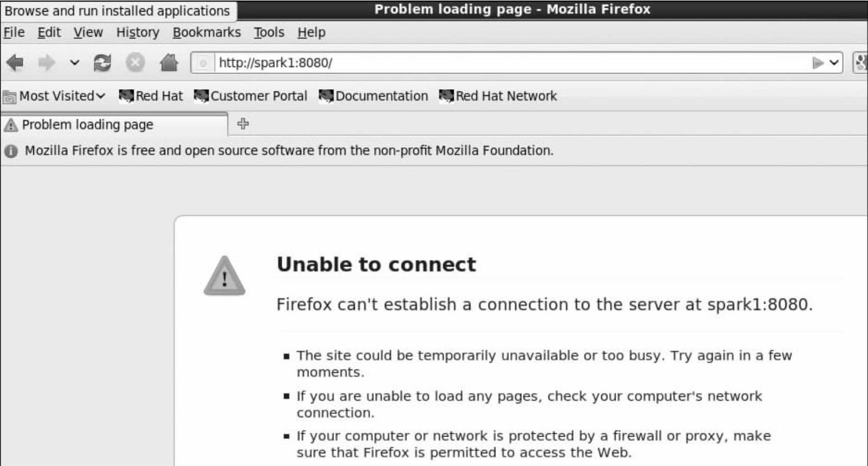Open the Bookmarks menu
The height and width of the screenshot is (466, 868).
206,33
